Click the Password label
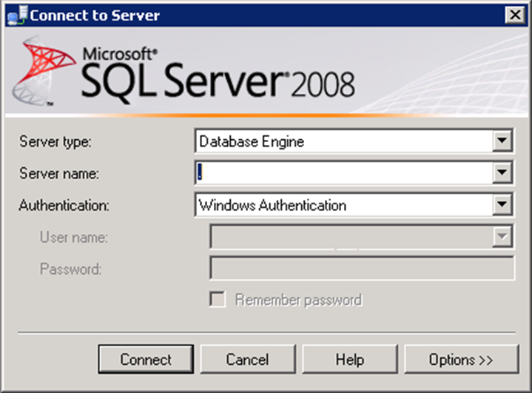The image size is (532, 393). (70, 269)
